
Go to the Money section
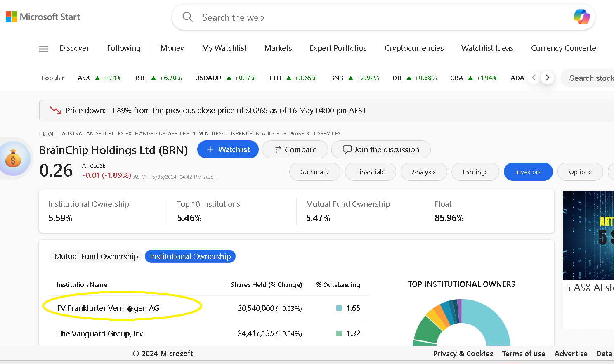[172, 48]
